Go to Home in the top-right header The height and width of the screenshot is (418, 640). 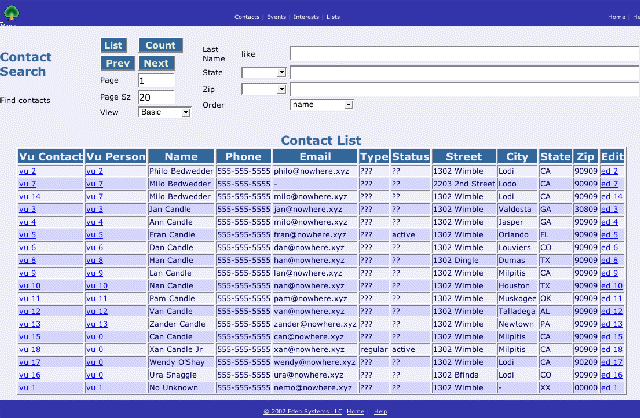(617, 17)
